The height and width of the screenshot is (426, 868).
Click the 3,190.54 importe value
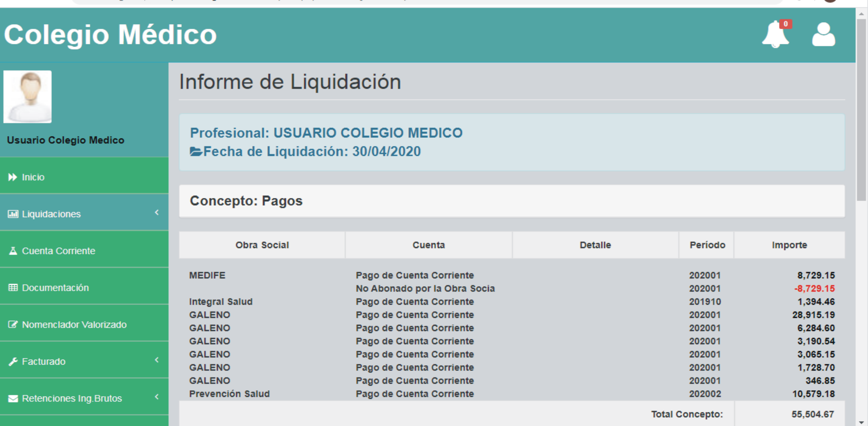pos(816,341)
